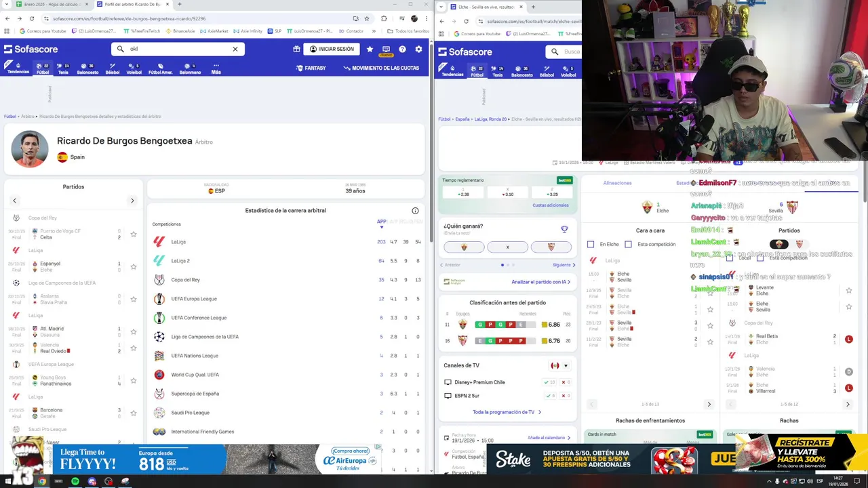Open the TV channels country dropdown
The image size is (868, 488).
pyautogui.click(x=559, y=366)
